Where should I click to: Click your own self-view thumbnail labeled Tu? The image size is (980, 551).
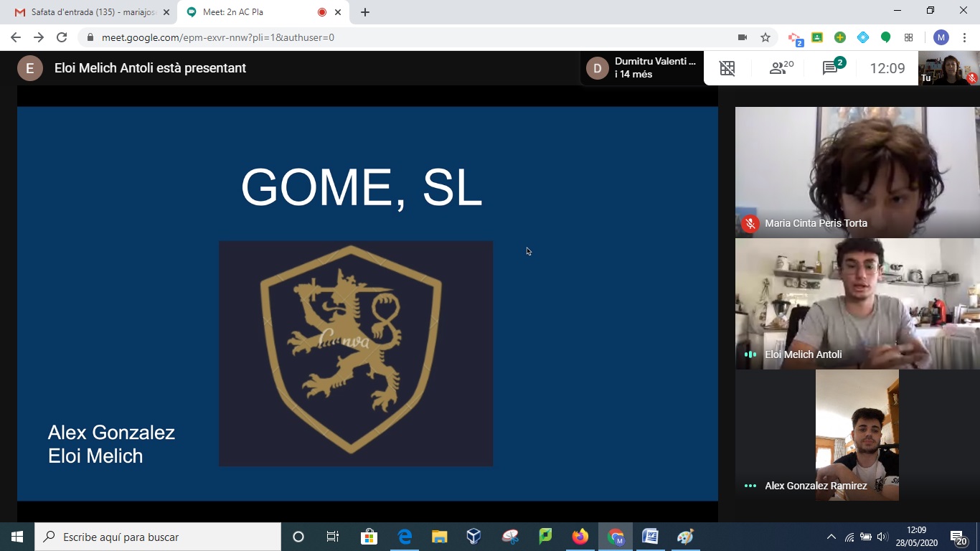pyautogui.click(x=948, y=68)
